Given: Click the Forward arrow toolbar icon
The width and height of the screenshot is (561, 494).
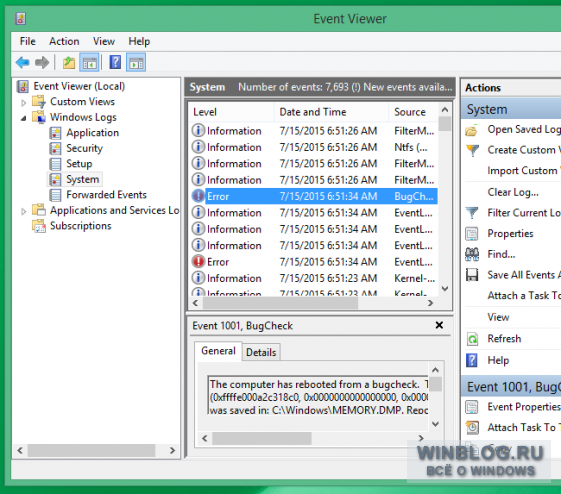Looking at the screenshot, I should point(42,63).
